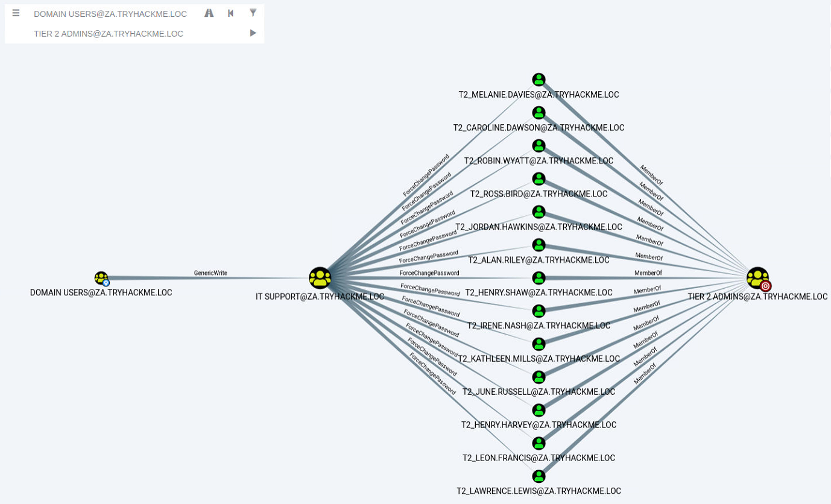Image resolution: width=831 pixels, height=504 pixels.
Task: Click the start node field showing DOMAIN USERS
Action: coord(110,14)
